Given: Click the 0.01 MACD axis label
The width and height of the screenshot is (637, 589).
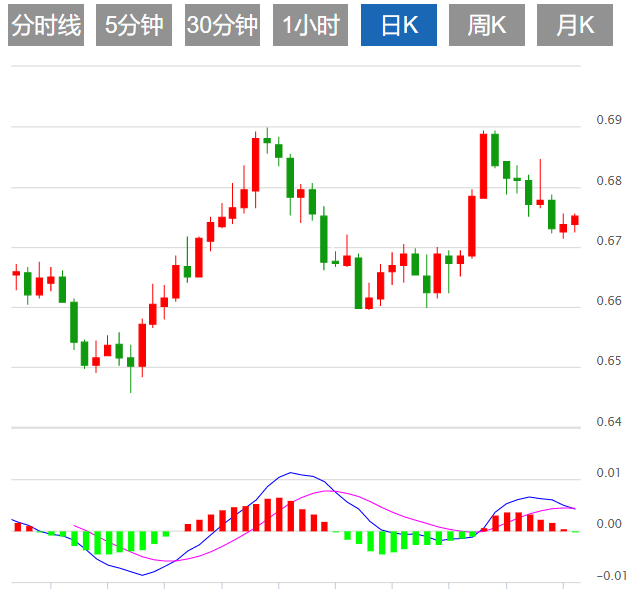Looking at the screenshot, I should pyautogui.click(x=609, y=473).
